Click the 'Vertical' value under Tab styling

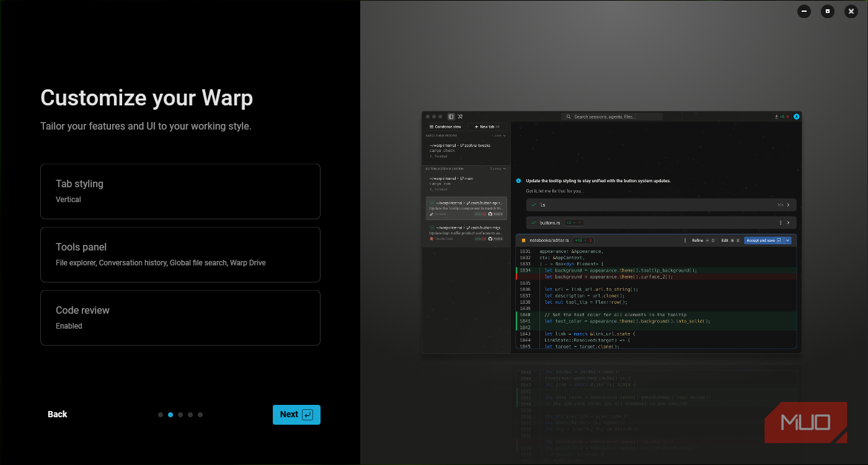coord(68,200)
